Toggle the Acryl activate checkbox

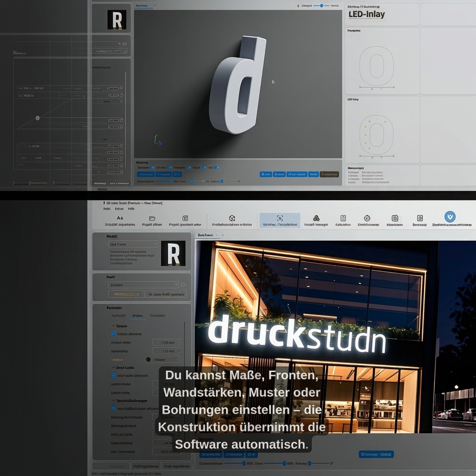[113, 375]
